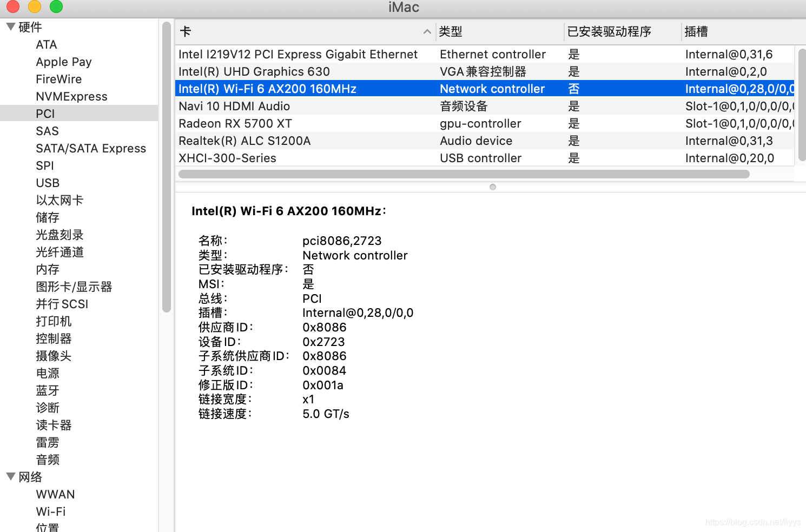Click the green zoom window button
Screen dimensions: 806x532
pyautogui.click(x=56, y=6)
